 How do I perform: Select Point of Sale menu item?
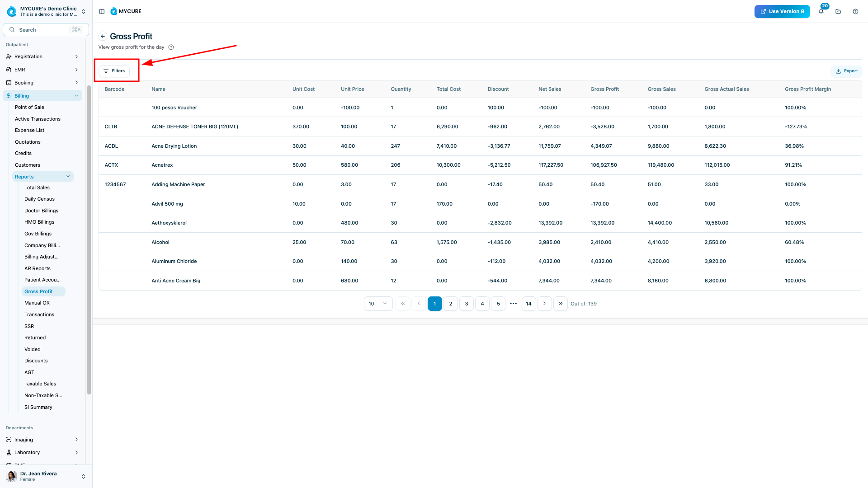tap(29, 108)
